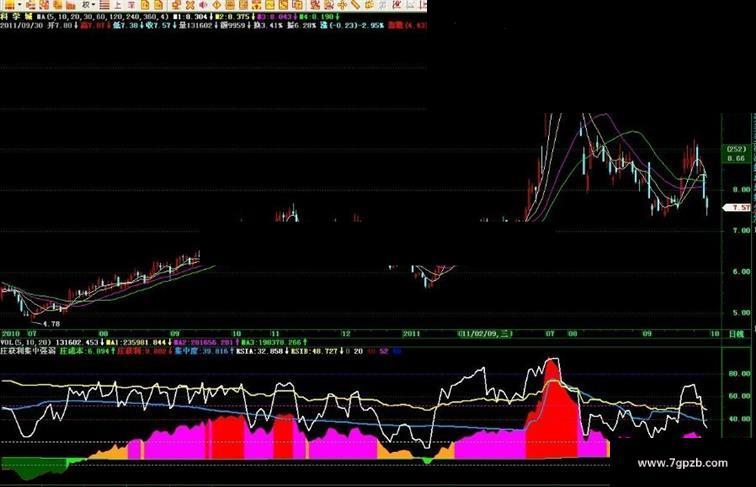Click the 'VOL(5,10,20)' indicator label
This screenshot has height=487, width=756.
[25, 342]
